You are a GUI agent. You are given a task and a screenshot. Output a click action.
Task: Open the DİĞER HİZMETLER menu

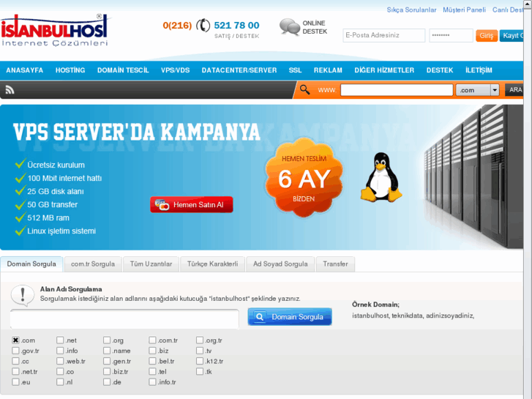384,70
